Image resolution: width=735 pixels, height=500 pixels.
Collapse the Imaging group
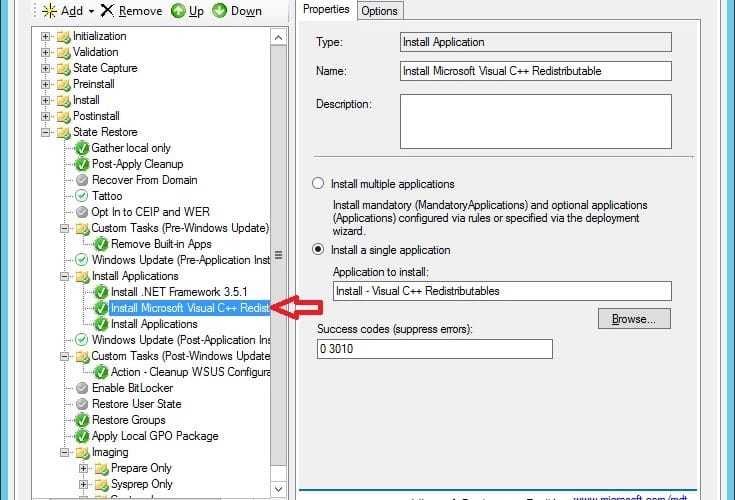point(65,452)
